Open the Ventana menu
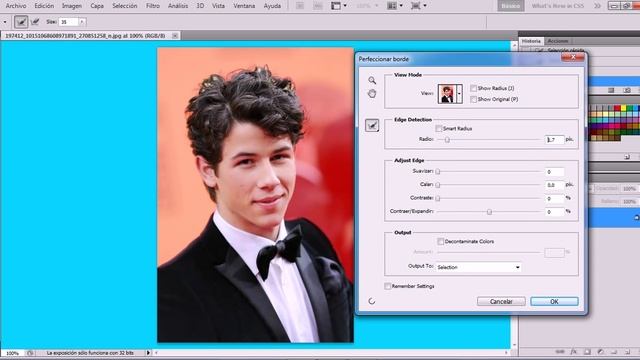Viewport: 640px width, 360px height. 244,6
